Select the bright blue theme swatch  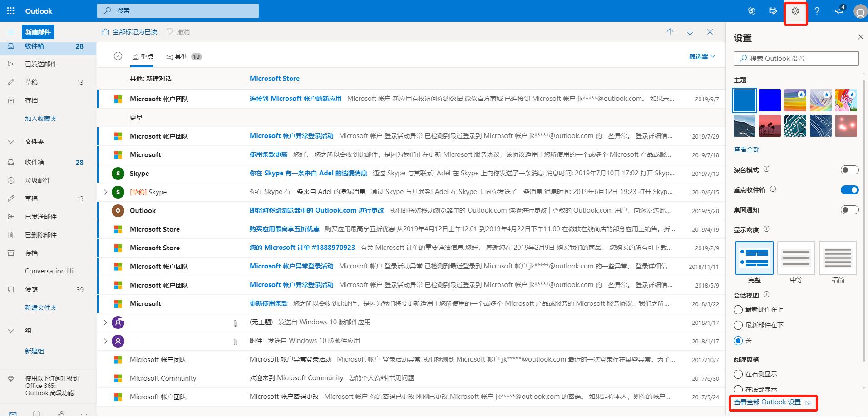(x=770, y=100)
